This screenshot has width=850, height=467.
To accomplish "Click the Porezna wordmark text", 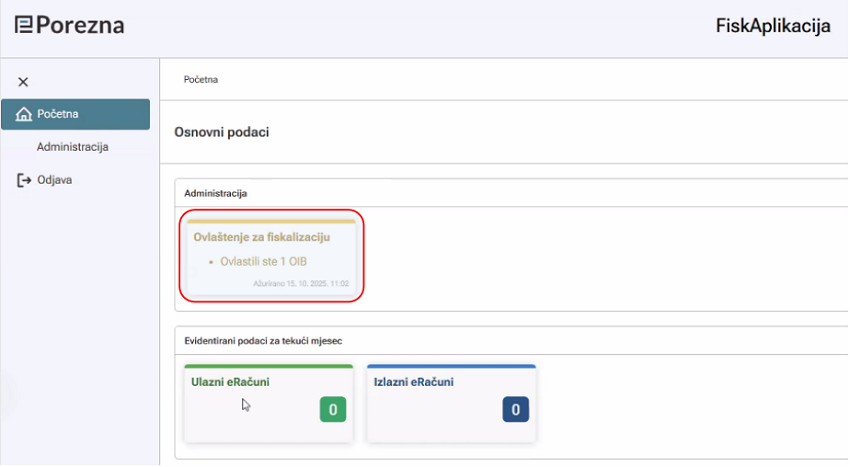I will click(80, 25).
